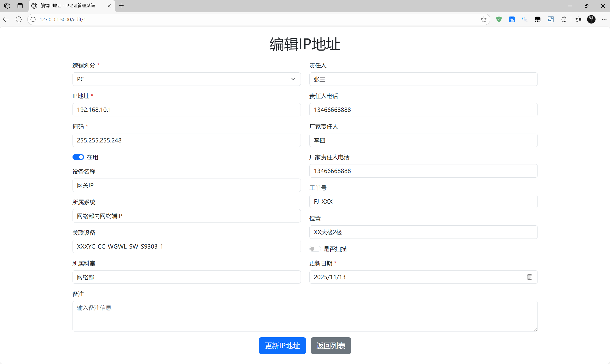The image size is (610, 364).
Task: Click the browser extensions puzzle icon
Action: click(564, 19)
